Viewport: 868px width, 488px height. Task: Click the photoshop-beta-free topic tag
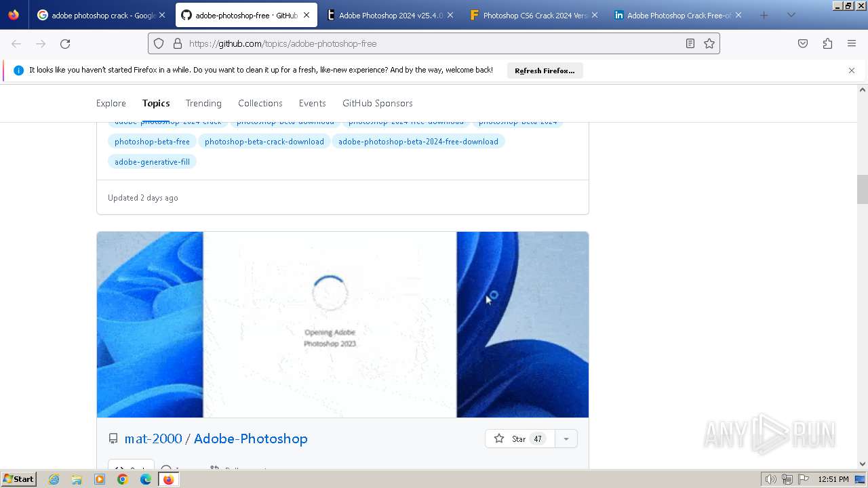[x=152, y=142]
